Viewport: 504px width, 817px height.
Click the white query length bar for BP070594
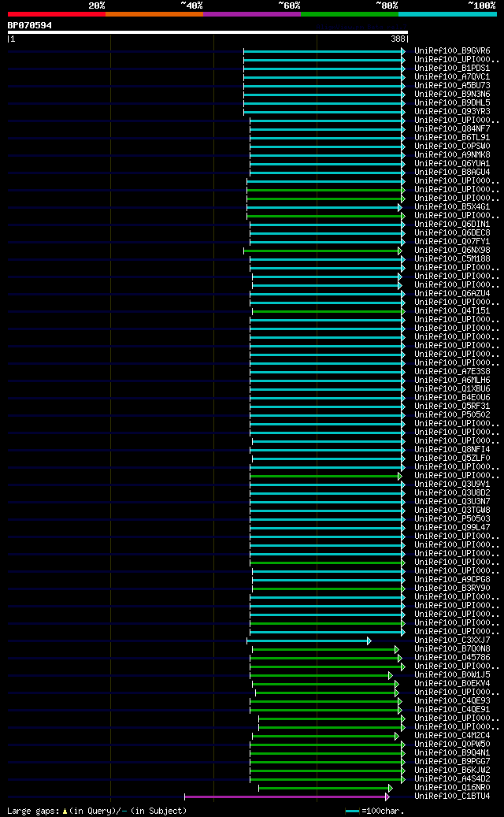(x=208, y=32)
